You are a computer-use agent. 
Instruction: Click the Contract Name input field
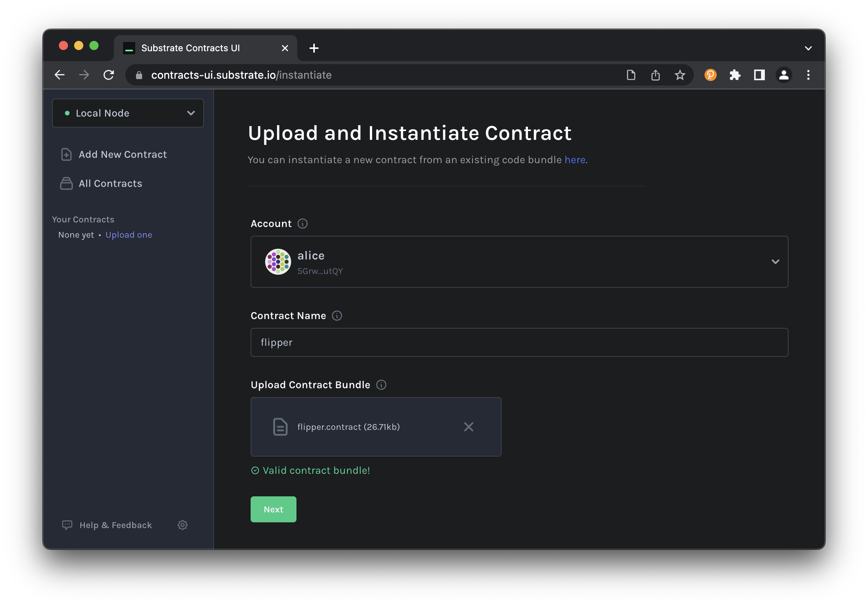[x=519, y=342]
